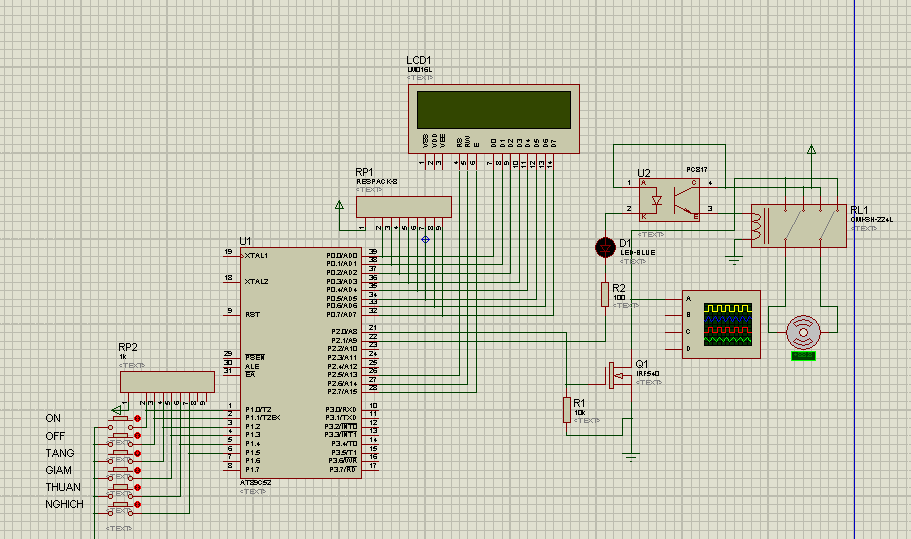Select the oscilloscope instrument
This screenshot has width=911, height=539.
[x=719, y=324]
